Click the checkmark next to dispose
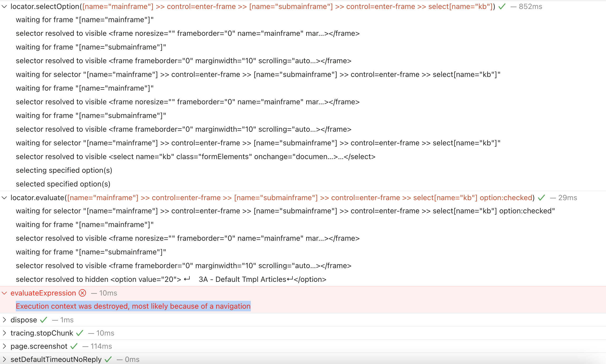606x364 pixels. pyautogui.click(x=43, y=320)
